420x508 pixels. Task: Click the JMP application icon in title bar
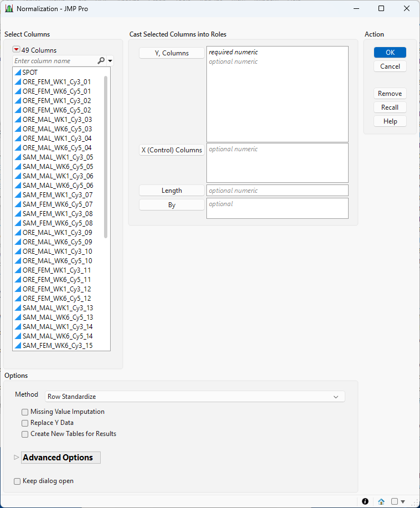pyautogui.click(x=9, y=8)
